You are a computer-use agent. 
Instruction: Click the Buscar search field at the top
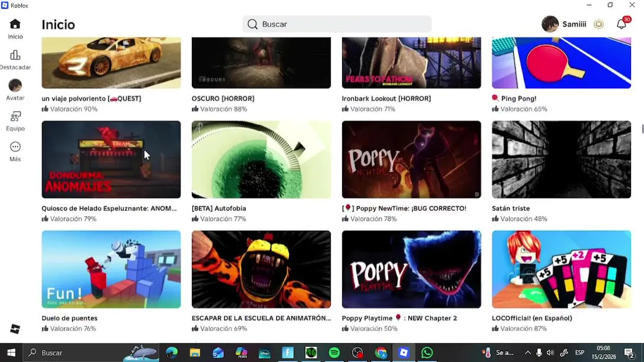click(337, 24)
